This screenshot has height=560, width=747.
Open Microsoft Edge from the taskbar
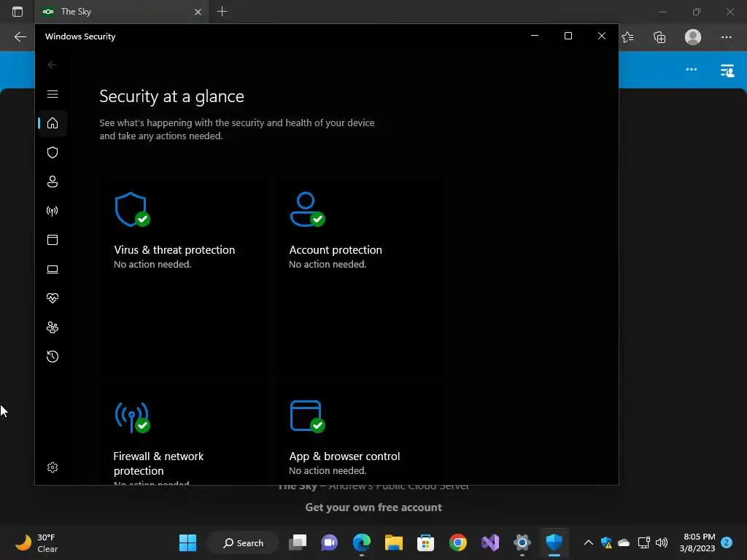(x=362, y=542)
